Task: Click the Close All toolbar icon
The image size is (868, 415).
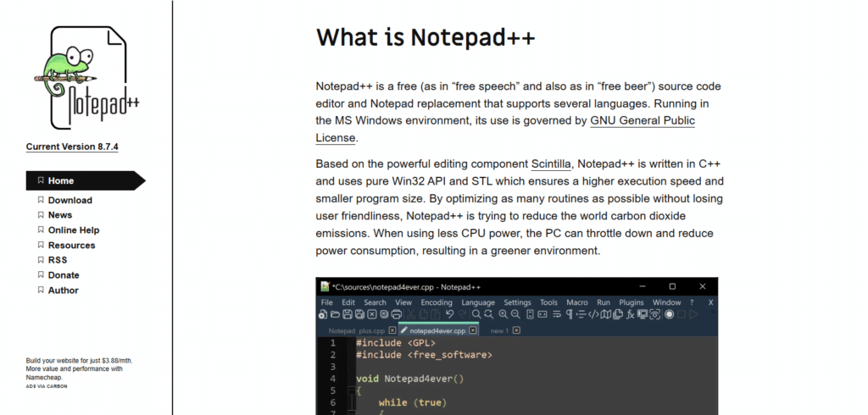Action: [384, 314]
